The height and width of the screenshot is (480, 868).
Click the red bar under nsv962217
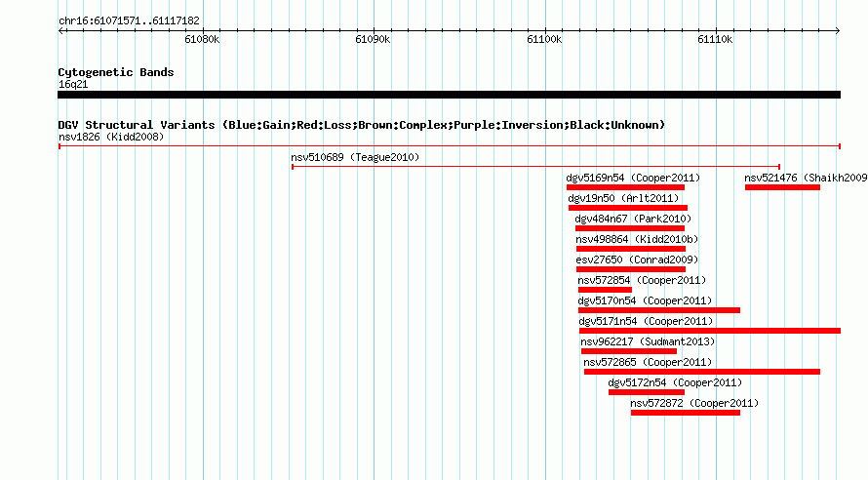[629, 351]
